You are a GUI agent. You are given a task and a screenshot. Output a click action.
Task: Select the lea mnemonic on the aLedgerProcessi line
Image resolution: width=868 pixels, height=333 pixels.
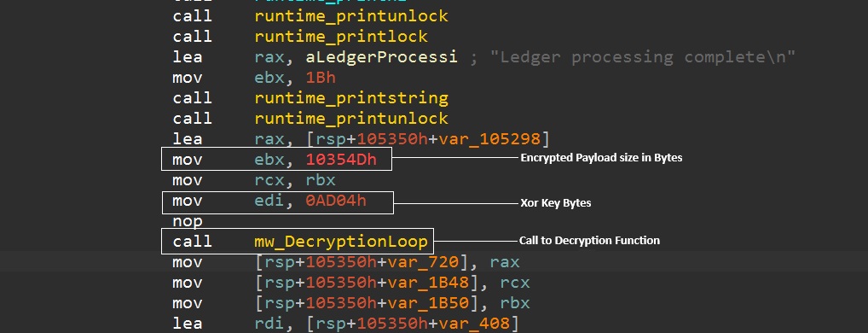188,57
